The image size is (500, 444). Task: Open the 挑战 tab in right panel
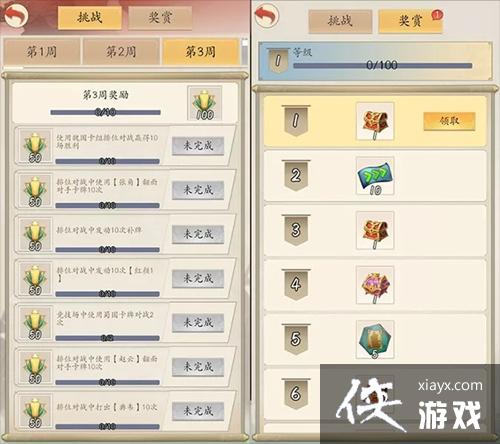[x=340, y=21]
